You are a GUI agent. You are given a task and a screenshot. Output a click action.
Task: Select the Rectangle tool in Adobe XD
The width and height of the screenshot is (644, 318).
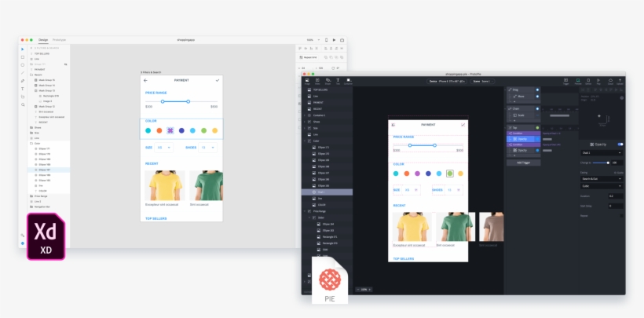pos(23,57)
